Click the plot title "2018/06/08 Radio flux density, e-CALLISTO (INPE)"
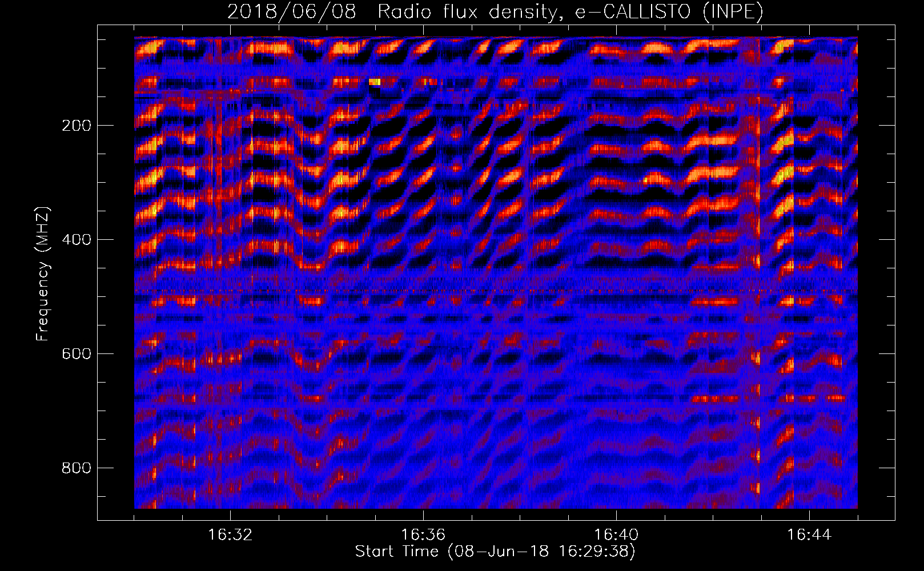 tap(495, 11)
